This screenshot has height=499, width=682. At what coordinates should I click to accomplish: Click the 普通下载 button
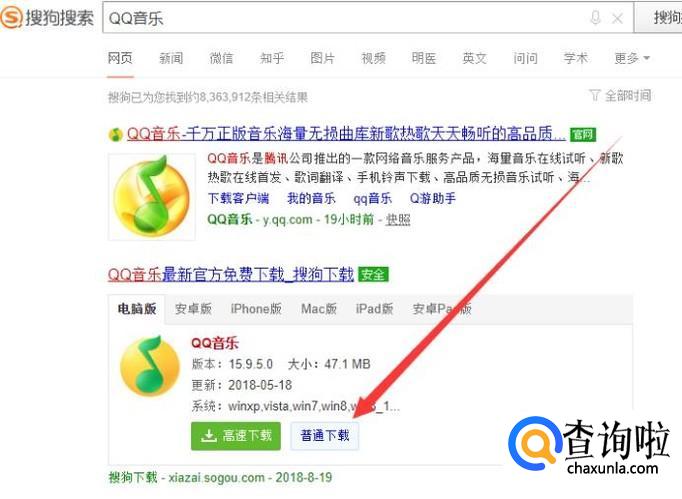[324, 435]
